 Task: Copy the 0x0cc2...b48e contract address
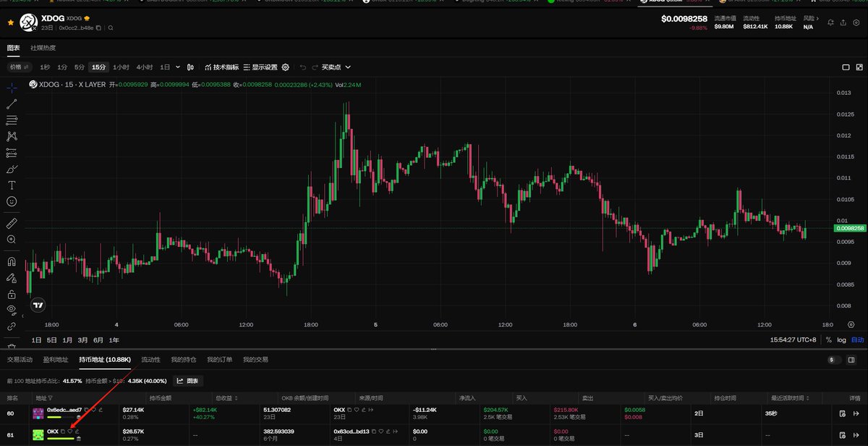click(98, 28)
